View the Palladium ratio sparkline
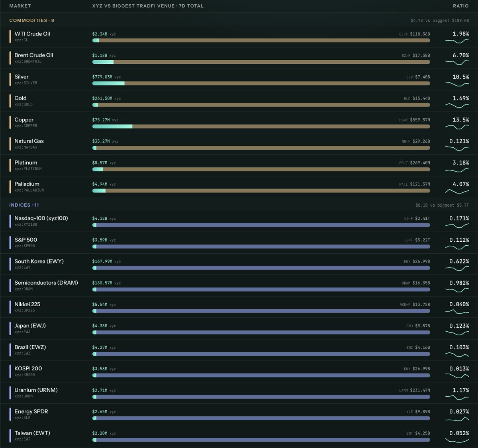 point(457,192)
